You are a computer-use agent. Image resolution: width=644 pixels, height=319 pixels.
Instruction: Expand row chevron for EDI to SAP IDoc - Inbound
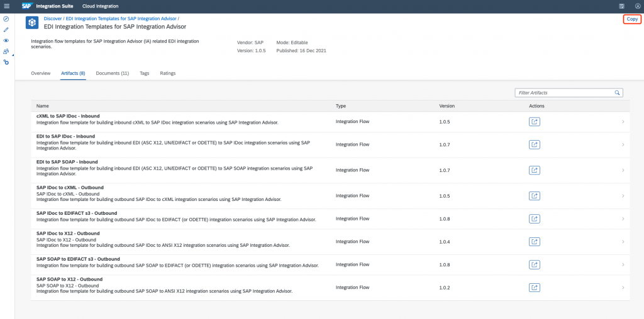click(x=623, y=144)
